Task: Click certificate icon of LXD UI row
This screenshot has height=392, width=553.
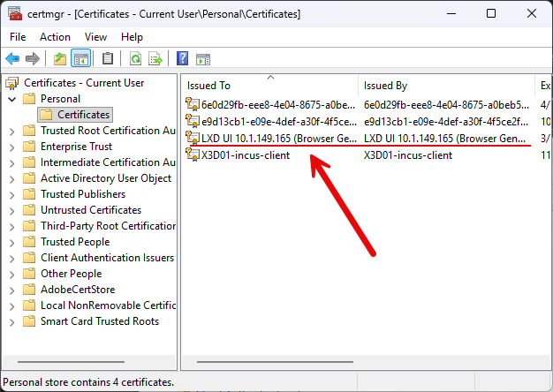Action: [x=193, y=138]
